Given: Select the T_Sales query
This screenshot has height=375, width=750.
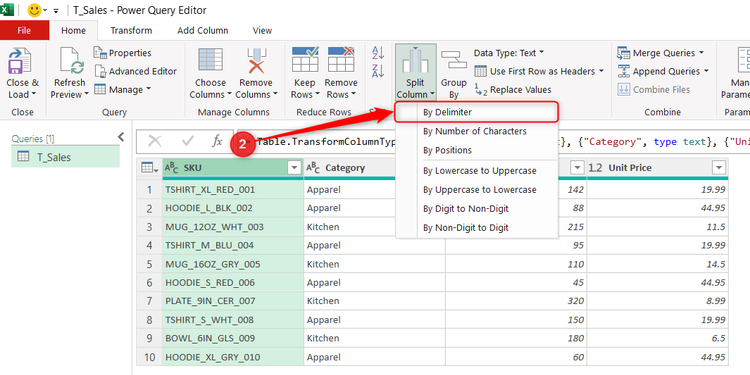Looking at the screenshot, I should click(66, 157).
